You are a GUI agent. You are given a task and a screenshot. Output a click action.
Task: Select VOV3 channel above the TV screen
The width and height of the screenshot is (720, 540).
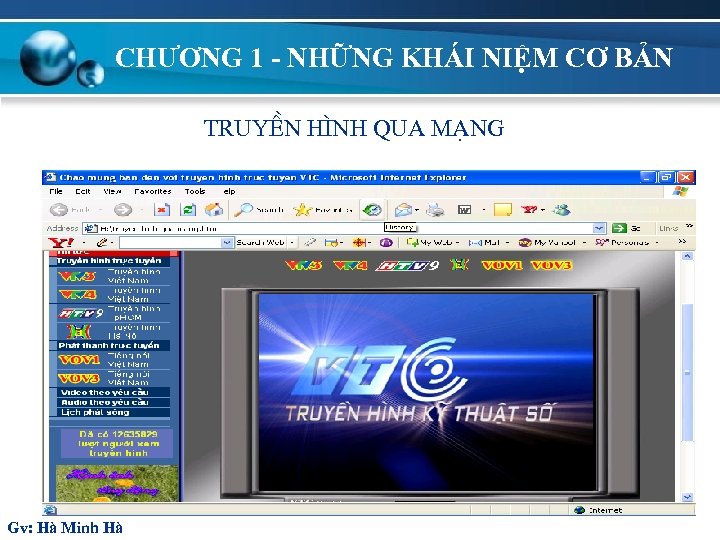[x=551, y=265]
